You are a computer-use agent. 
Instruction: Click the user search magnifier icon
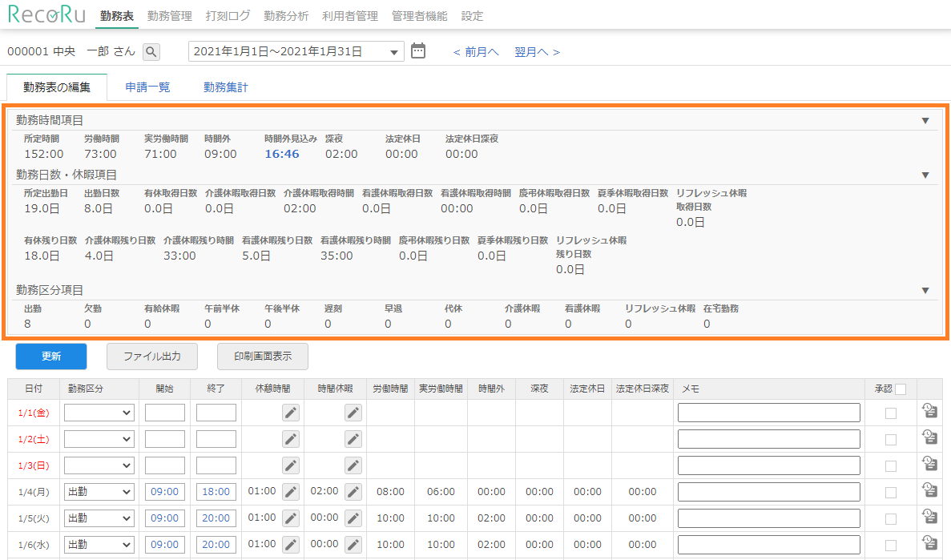(151, 52)
